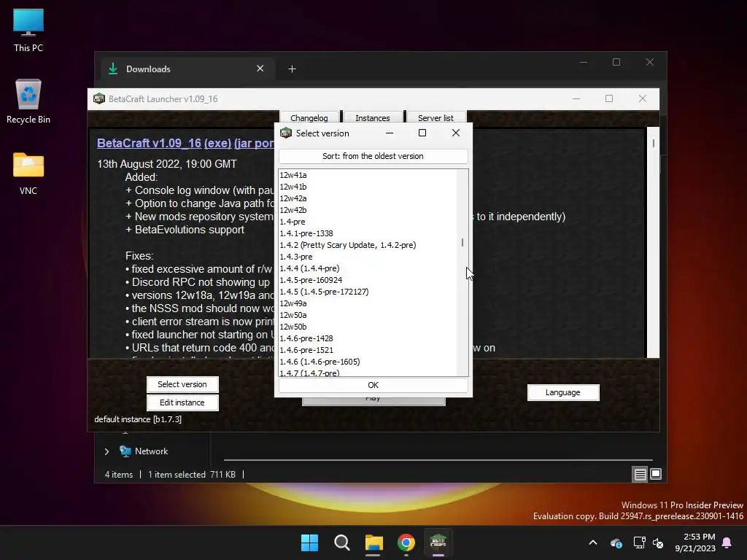Open the VNC folder on desktop
Image resolution: width=747 pixels, height=560 pixels.
[x=28, y=174]
